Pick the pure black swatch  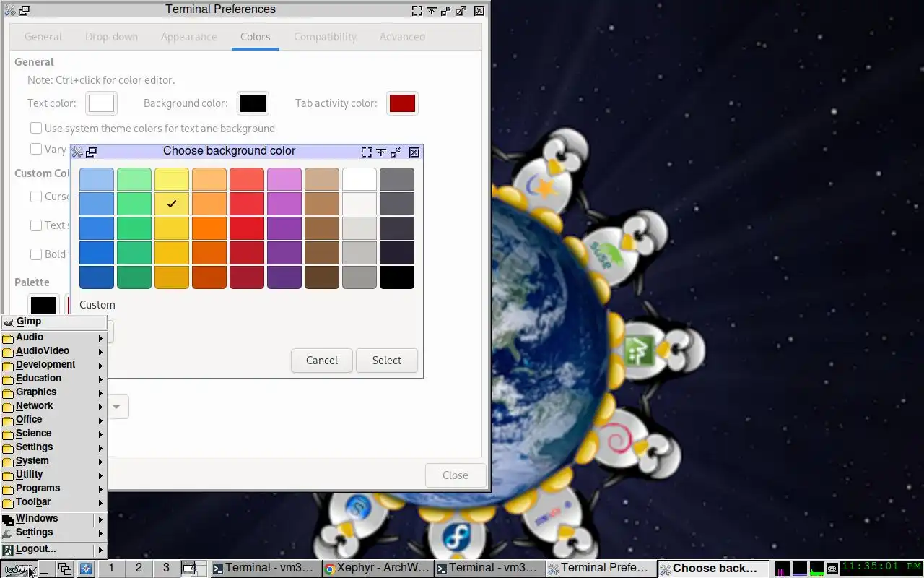[x=397, y=277]
